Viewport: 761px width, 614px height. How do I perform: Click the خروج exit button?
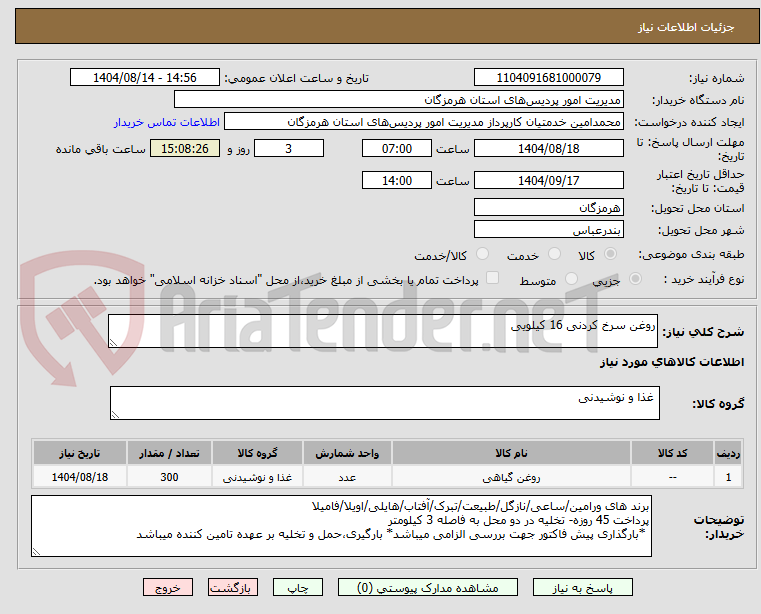tap(167, 587)
